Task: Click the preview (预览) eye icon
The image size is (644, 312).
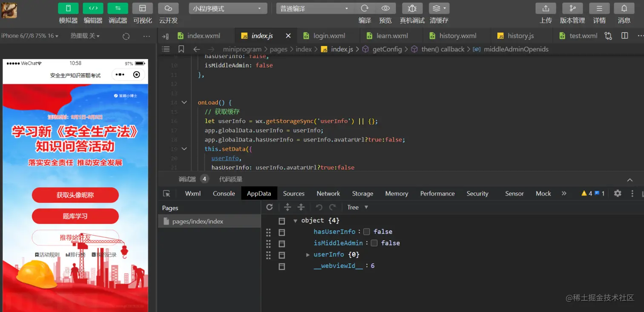Action: point(385,9)
